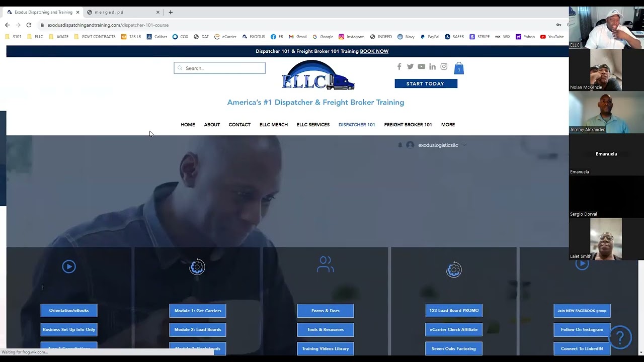The image size is (644, 362).
Task: Select FREIGHT BROKER 101 in navigation
Action: (x=408, y=125)
